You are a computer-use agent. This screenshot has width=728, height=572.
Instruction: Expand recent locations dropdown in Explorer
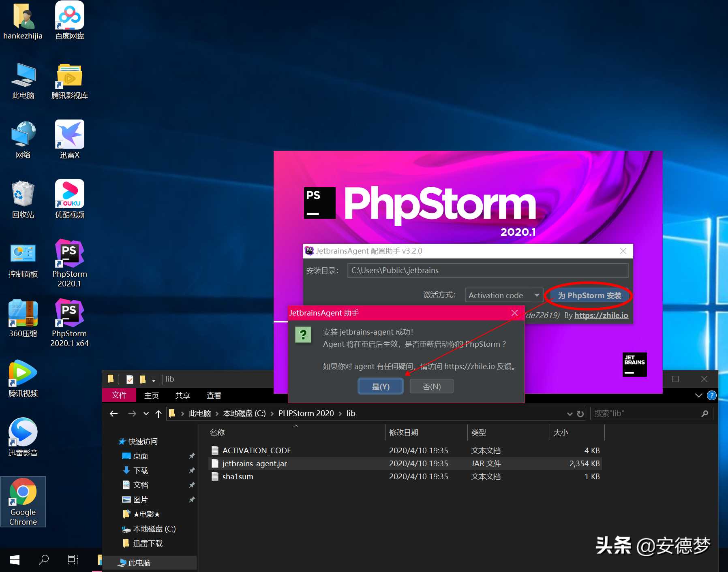(x=146, y=414)
